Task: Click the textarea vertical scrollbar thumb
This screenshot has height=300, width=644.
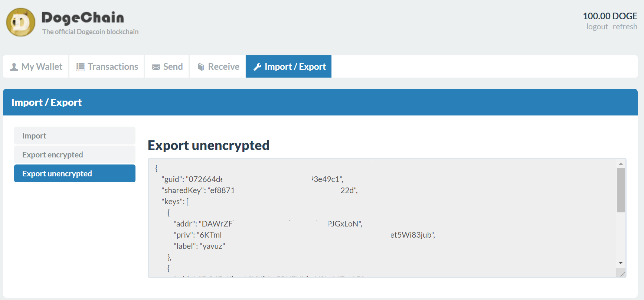Action: (x=621, y=190)
